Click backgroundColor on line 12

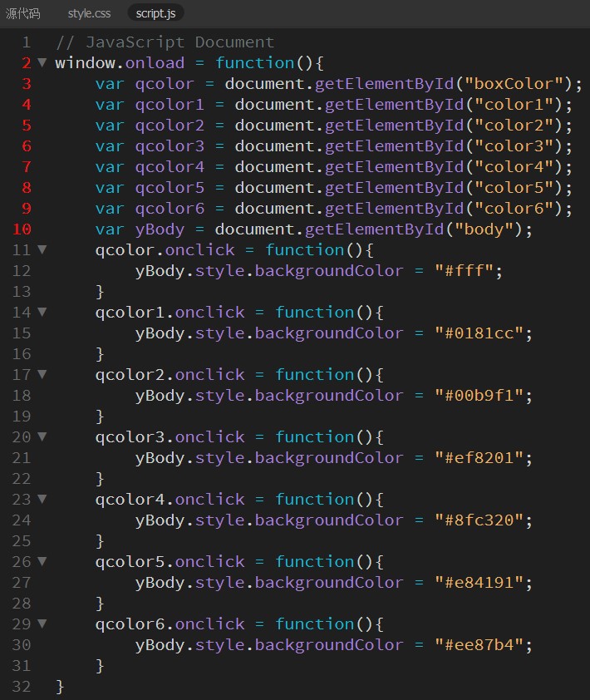click(329, 271)
